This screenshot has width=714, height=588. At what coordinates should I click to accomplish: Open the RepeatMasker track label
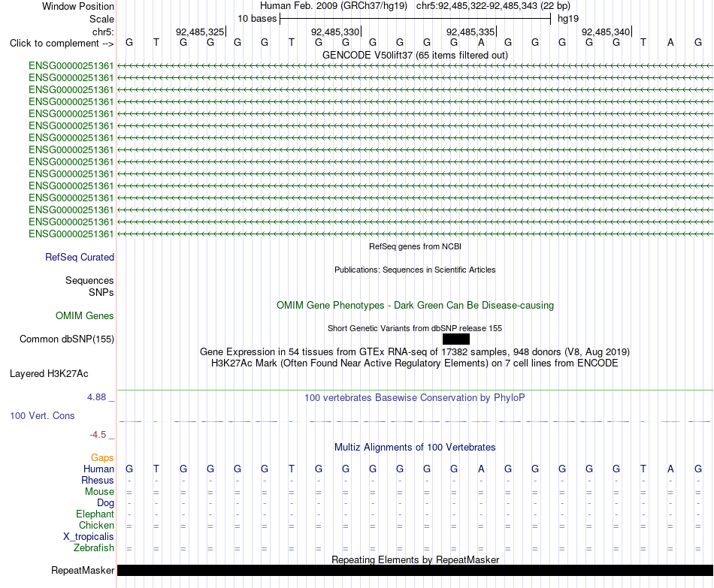tap(83, 570)
